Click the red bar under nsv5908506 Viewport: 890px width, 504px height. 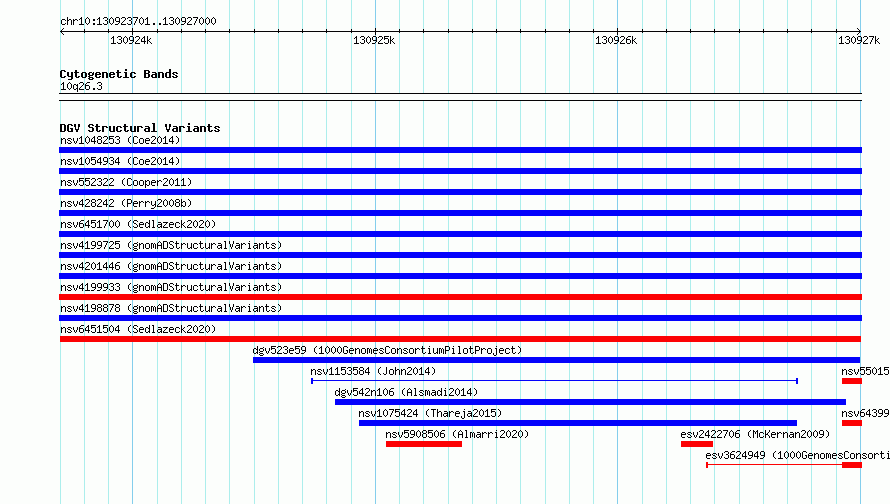[424, 444]
